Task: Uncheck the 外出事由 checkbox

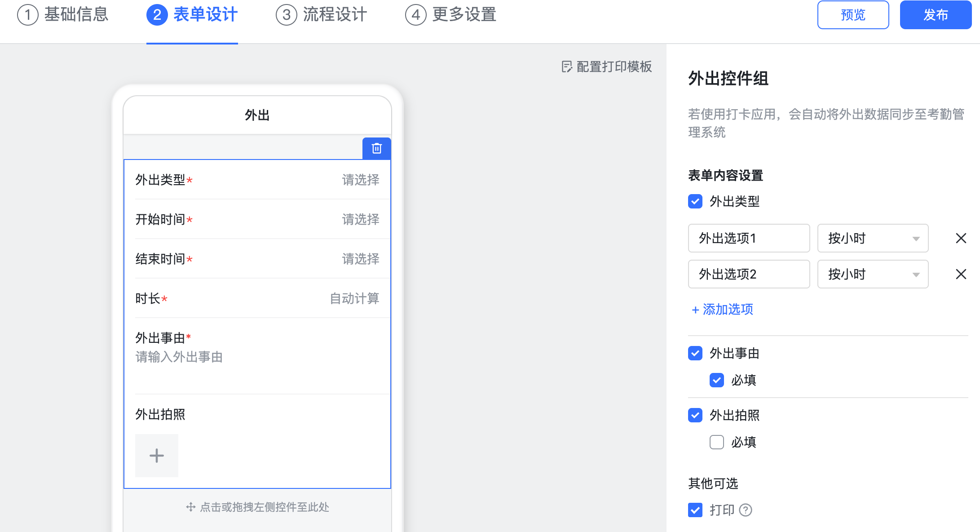Action: pyautogui.click(x=695, y=353)
